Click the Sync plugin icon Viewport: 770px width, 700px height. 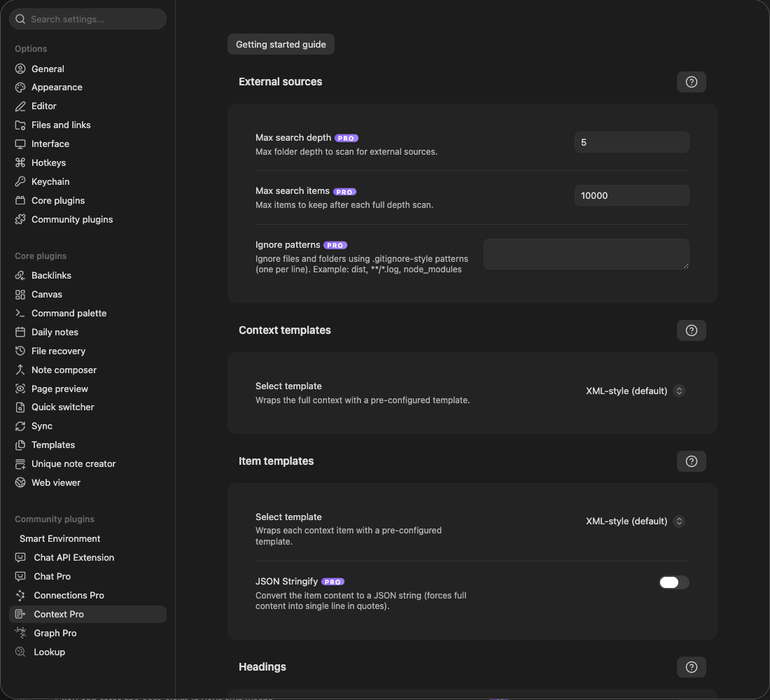20,426
